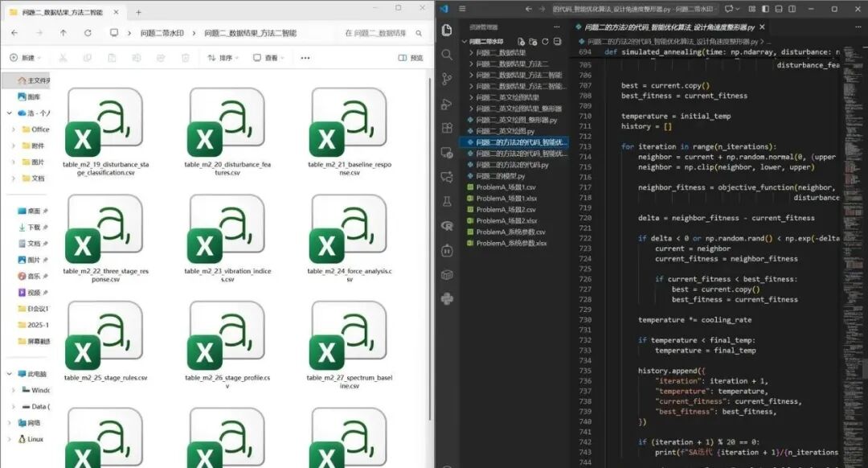Click Rename icon in File Explorer toolbar

[136, 58]
